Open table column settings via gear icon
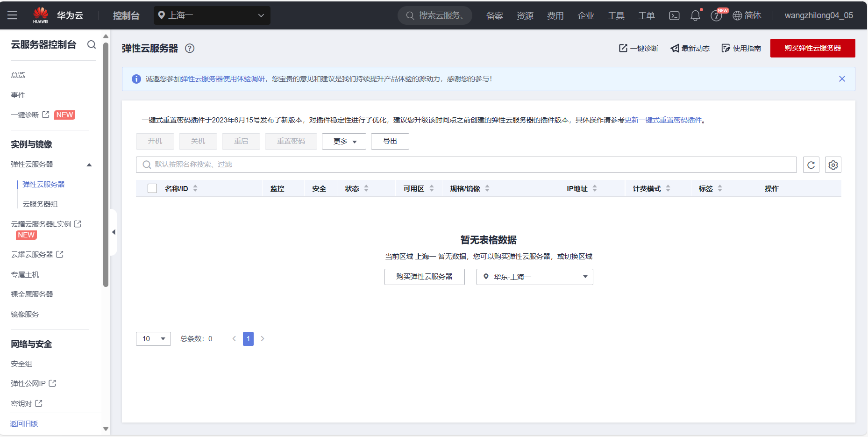The image size is (868, 437). pos(833,165)
